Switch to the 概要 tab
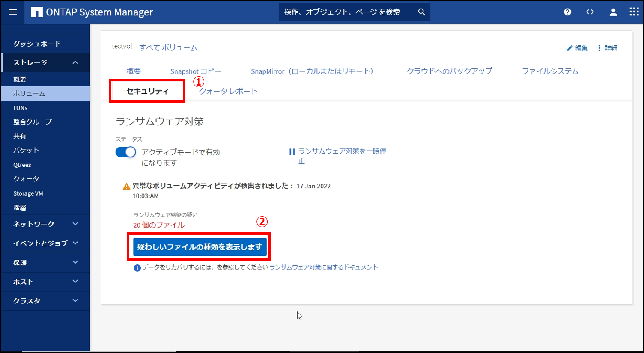 134,71
